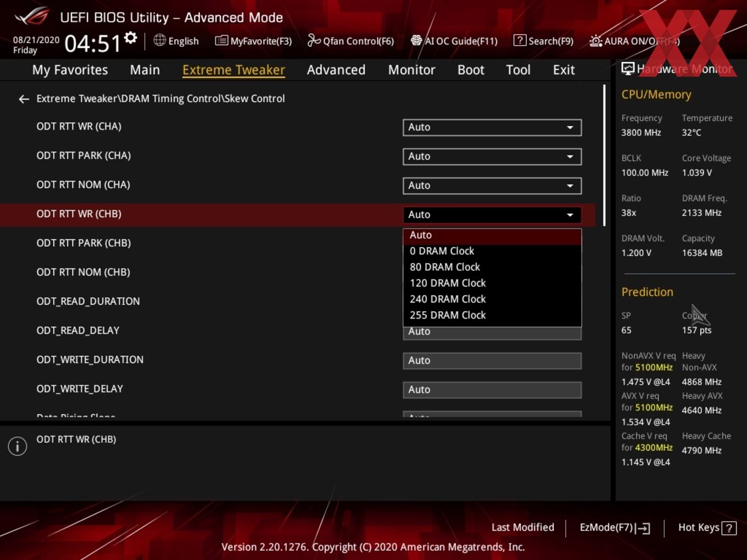This screenshot has width=747, height=560.
Task: Collapse the ODT RTT WR (CHB) dropdown
Action: [492, 215]
